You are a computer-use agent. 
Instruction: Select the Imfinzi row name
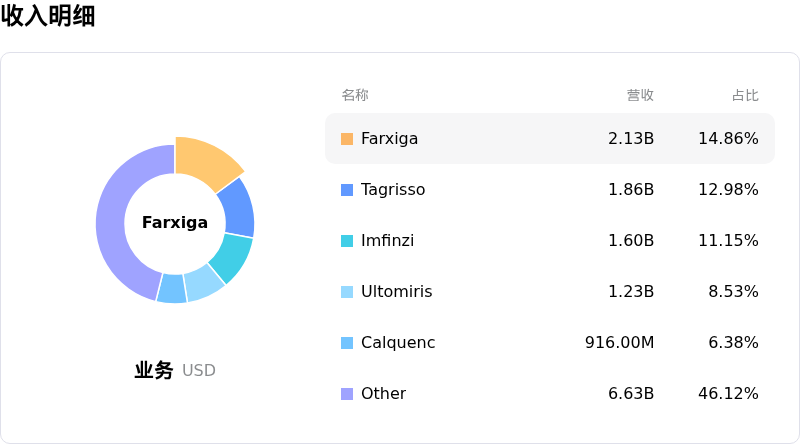pyautogui.click(x=387, y=241)
